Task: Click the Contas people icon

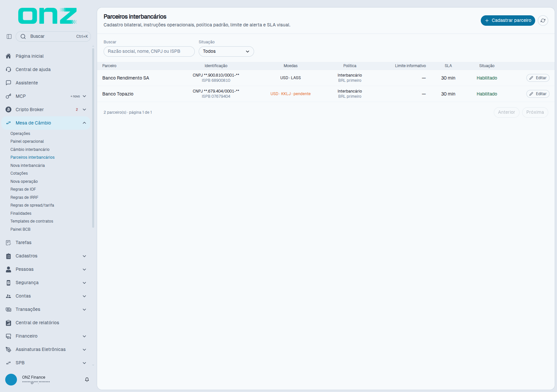Action: 8,296
